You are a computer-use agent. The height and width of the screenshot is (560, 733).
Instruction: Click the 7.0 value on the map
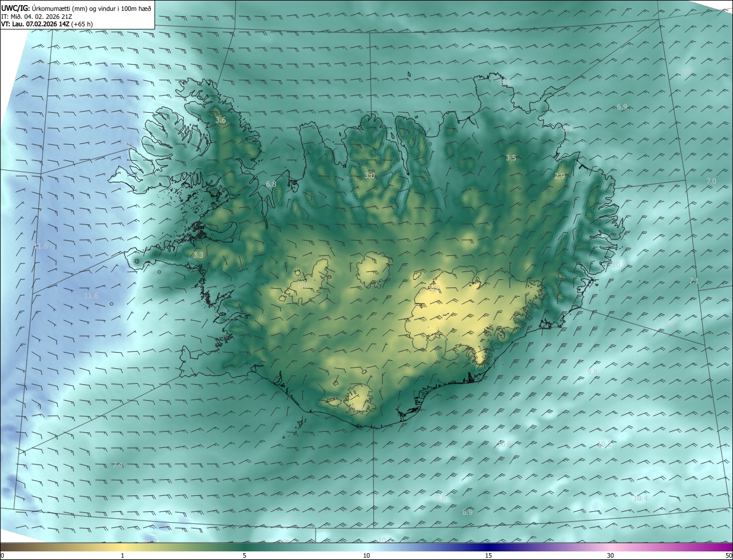711,181
